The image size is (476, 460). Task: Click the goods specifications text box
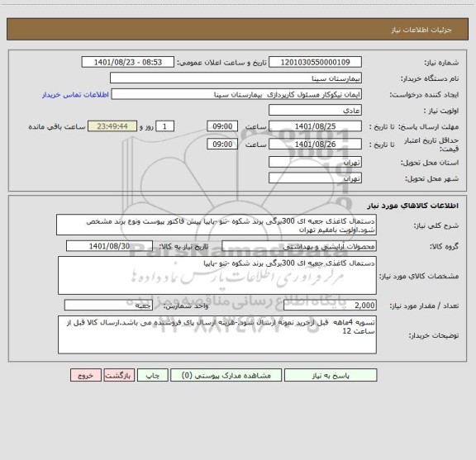point(217,276)
